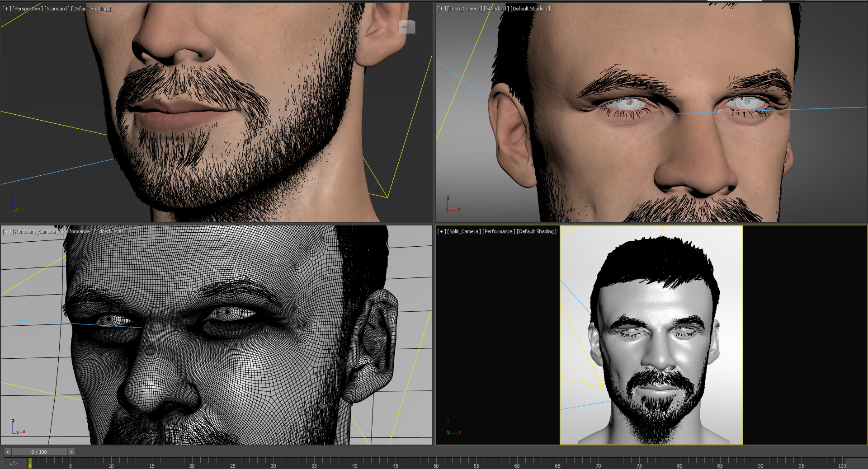Open the [Split_Camera] view menu

pyautogui.click(x=464, y=231)
